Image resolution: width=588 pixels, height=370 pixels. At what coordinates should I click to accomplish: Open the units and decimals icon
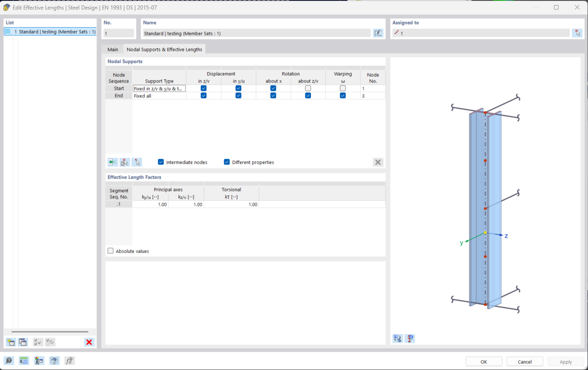click(x=24, y=361)
